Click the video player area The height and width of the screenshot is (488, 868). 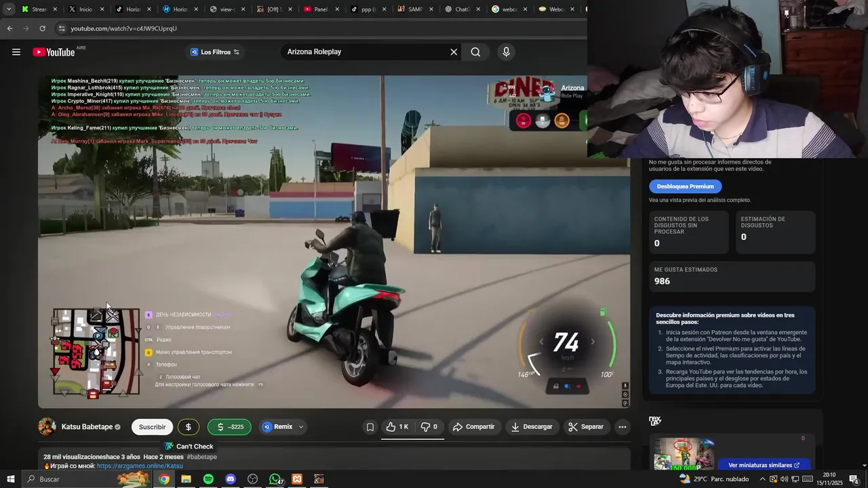pos(334,241)
